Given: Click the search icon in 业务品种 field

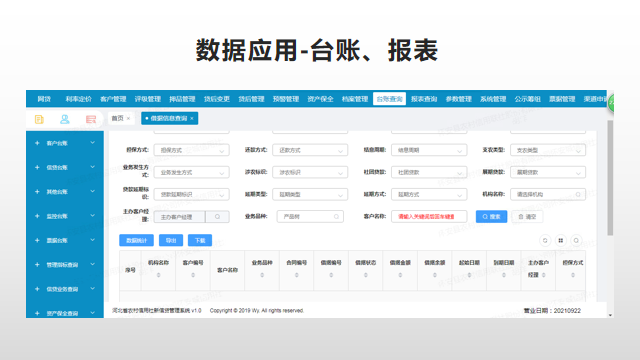Looking at the screenshot, I should pos(336,217).
